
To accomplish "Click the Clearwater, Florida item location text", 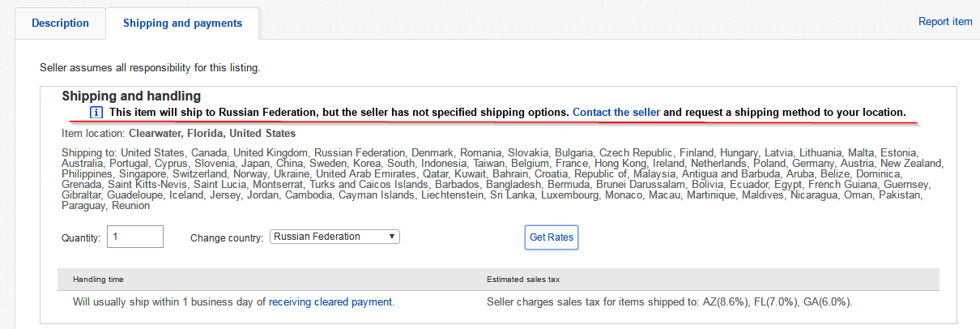I will tap(212, 133).
